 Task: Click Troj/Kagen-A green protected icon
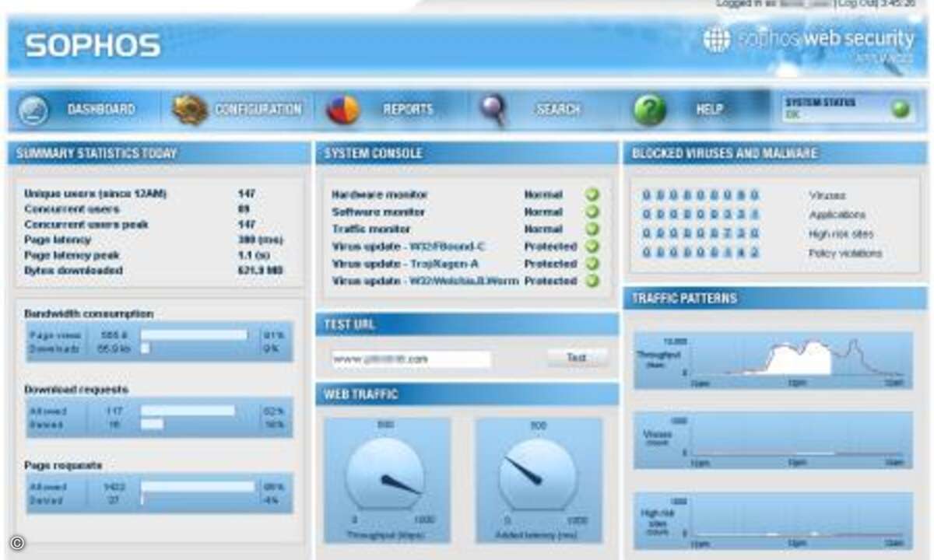click(x=592, y=264)
